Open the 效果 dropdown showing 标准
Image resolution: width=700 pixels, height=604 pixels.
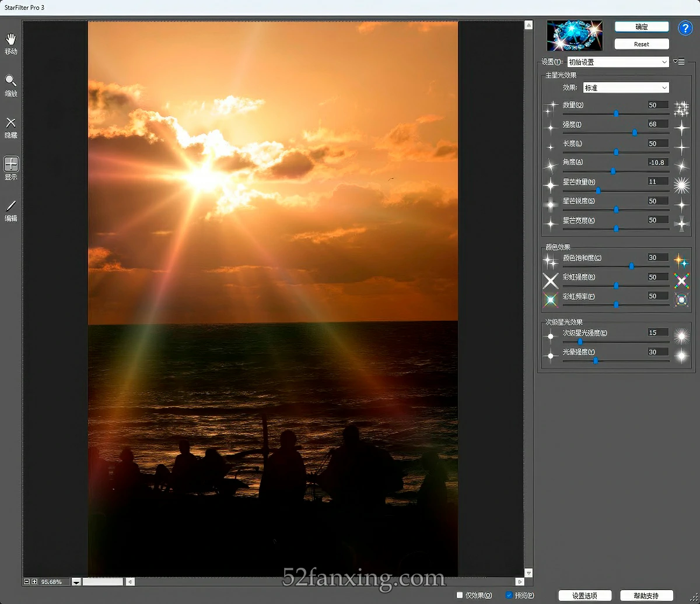pos(626,87)
